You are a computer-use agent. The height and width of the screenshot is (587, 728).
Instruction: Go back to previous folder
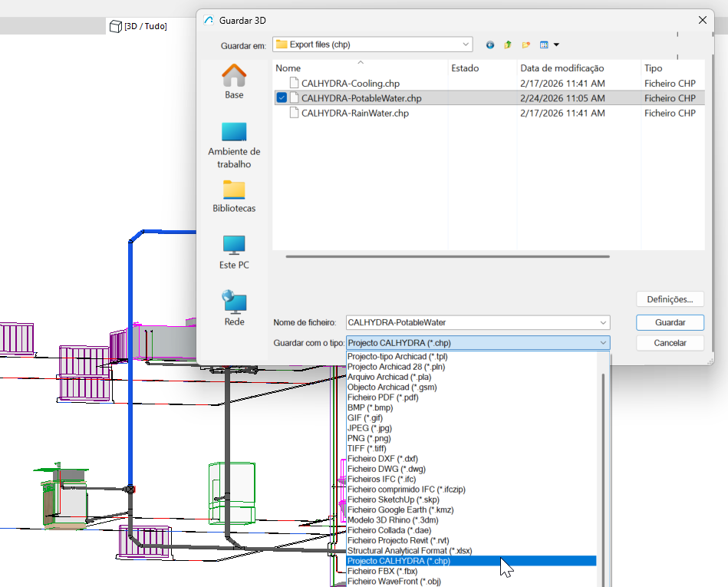point(489,45)
